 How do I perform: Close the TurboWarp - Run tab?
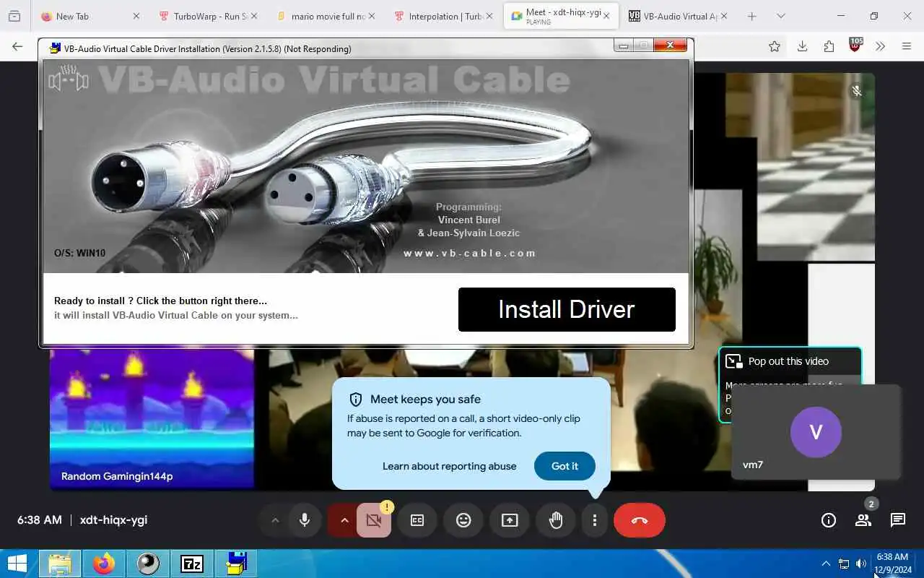pyautogui.click(x=254, y=16)
